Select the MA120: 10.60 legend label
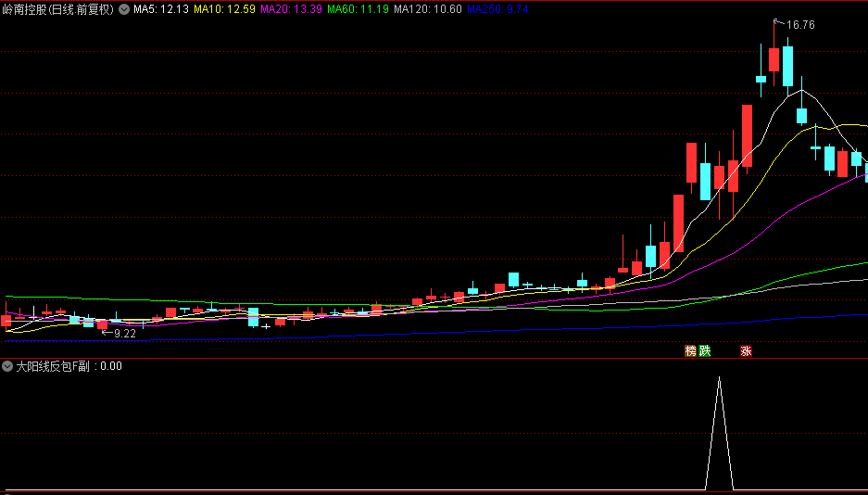 pyautogui.click(x=427, y=9)
